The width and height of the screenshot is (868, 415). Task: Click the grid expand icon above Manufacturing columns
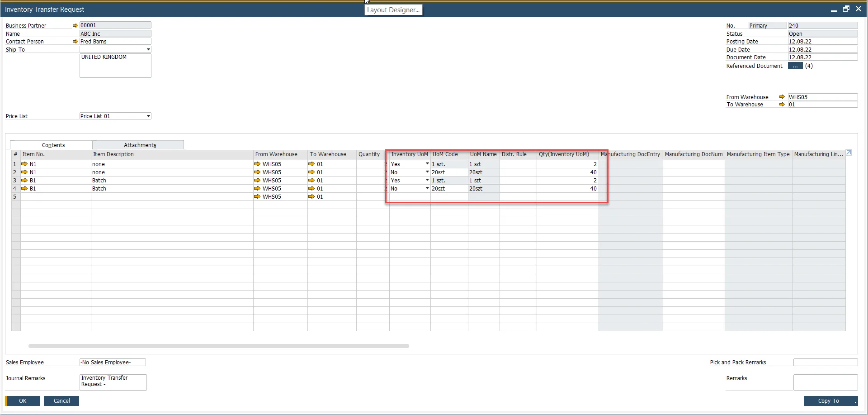849,153
